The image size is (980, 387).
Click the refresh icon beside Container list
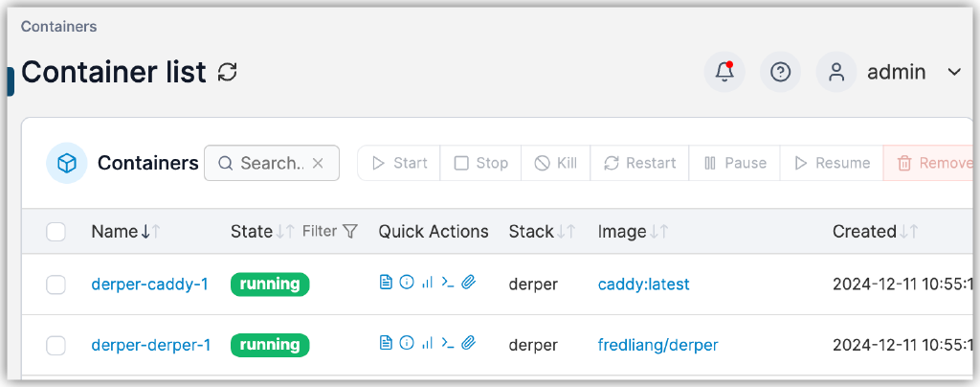[x=228, y=72]
